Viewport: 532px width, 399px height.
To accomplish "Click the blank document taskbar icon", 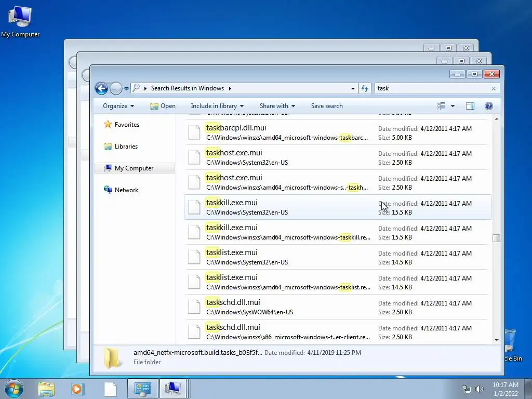I will point(110,389).
